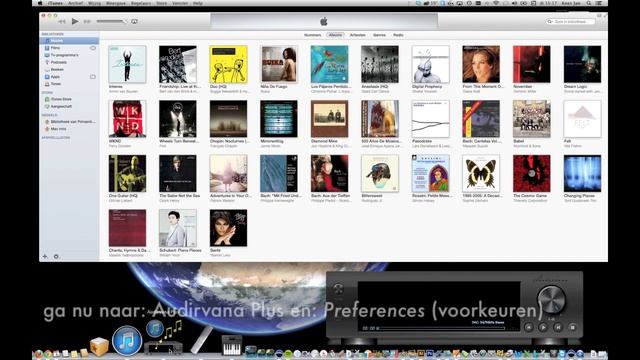Open The Cosmic Game album

[532, 173]
